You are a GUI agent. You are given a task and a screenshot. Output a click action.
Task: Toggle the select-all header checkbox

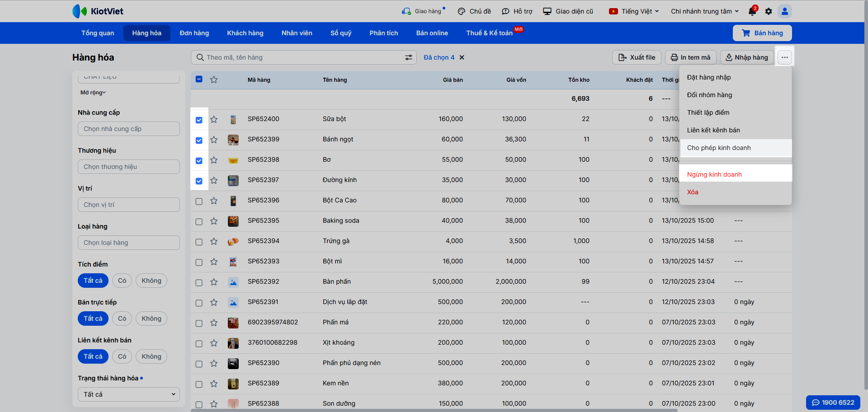(x=199, y=80)
